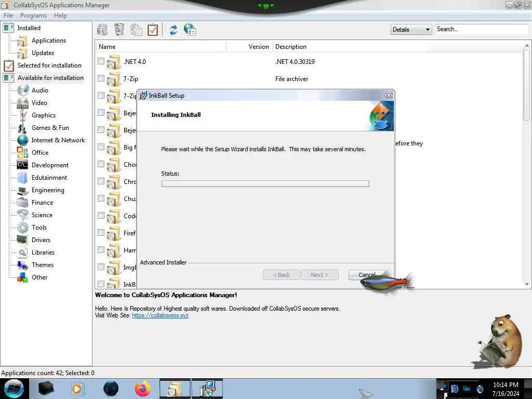The height and width of the screenshot is (399, 532).
Task: Tick the checkbox on the Firef row
Action: pyautogui.click(x=101, y=232)
